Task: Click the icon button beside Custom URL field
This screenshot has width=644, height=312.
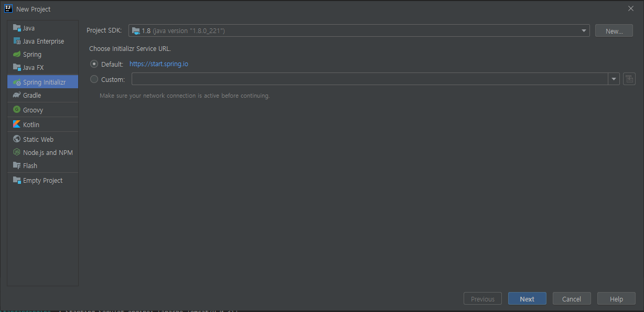Action: coord(629,79)
